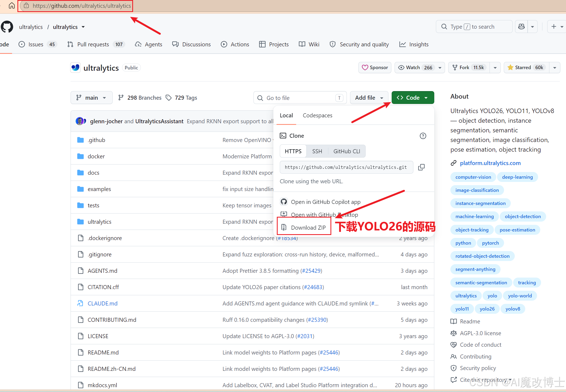566x392 pixels.
Task: Click the yolo26 topic tag
Action: 487,309
